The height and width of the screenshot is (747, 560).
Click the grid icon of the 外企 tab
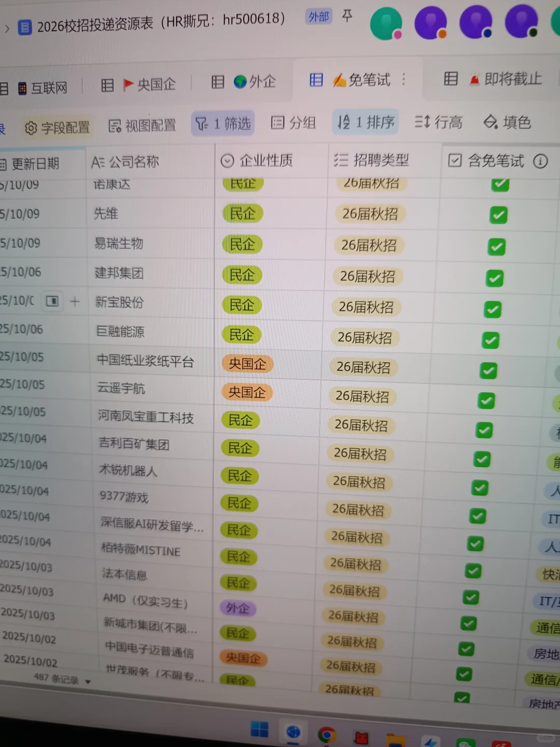pos(218,82)
